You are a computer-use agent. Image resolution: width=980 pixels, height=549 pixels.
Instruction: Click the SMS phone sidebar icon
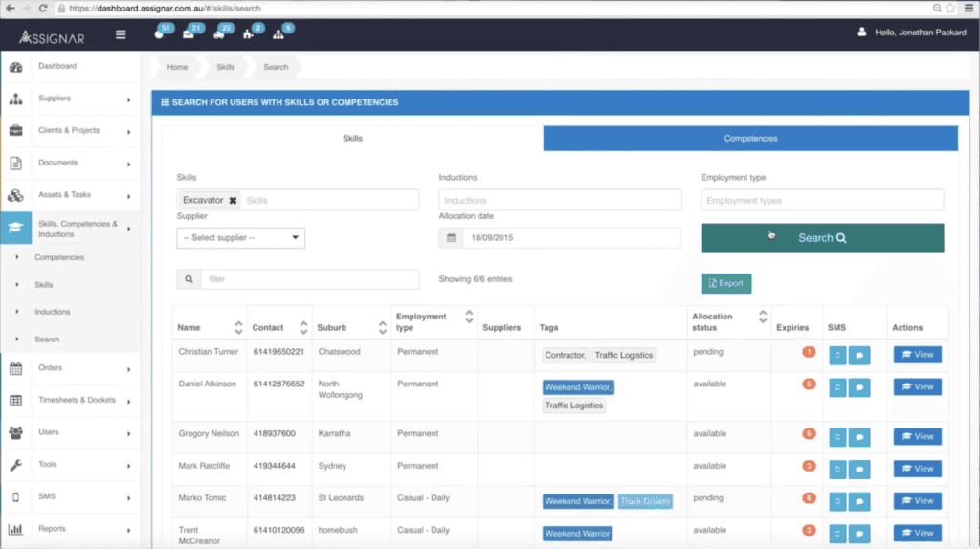click(x=15, y=497)
